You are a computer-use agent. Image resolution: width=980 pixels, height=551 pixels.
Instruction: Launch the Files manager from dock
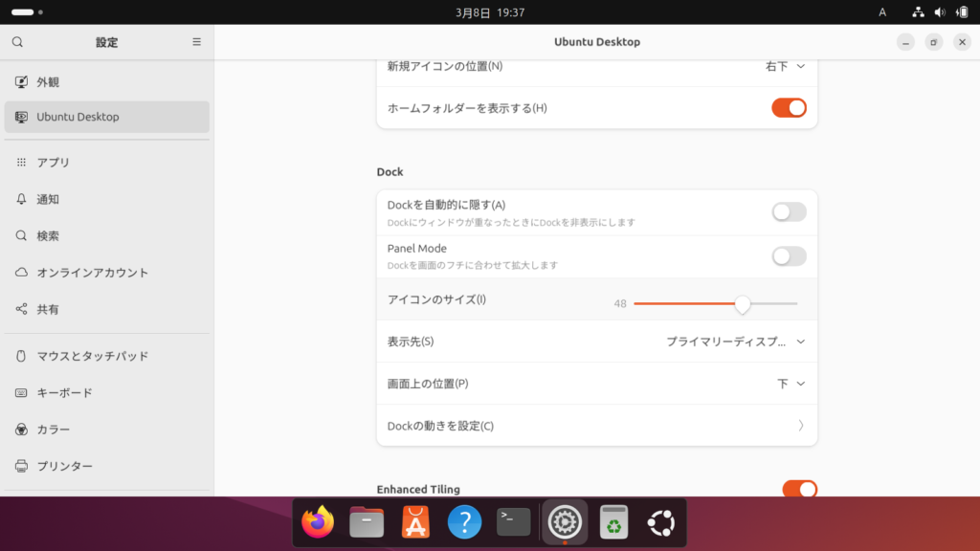(x=367, y=522)
